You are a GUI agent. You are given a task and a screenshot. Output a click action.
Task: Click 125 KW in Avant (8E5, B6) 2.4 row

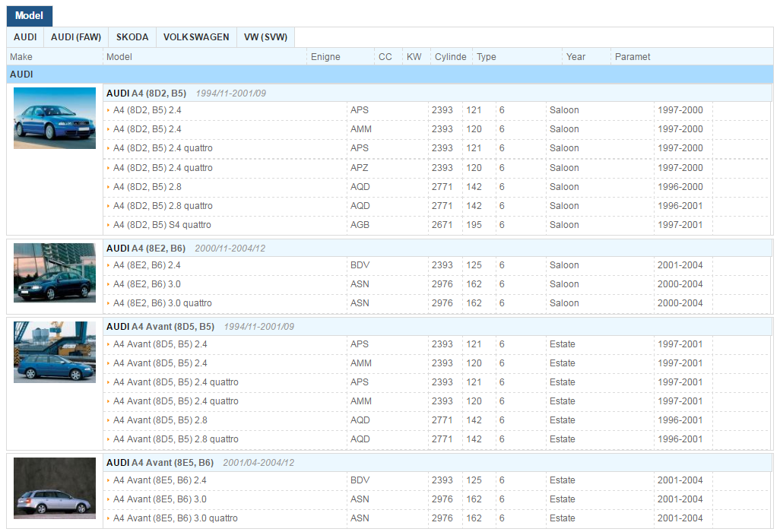click(474, 480)
